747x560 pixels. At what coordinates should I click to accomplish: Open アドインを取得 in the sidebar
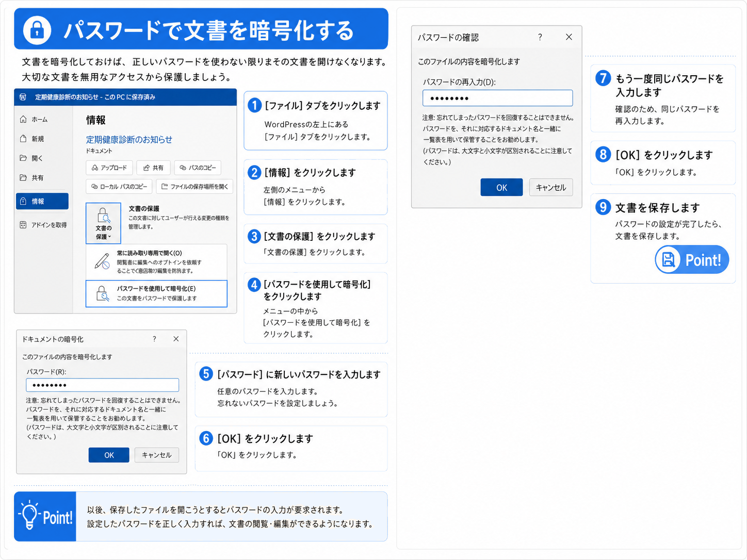(43, 225)
